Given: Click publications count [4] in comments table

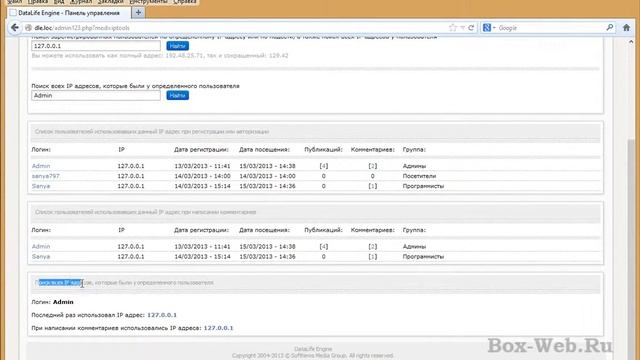Looking at the screenshot, I should 324,247.
